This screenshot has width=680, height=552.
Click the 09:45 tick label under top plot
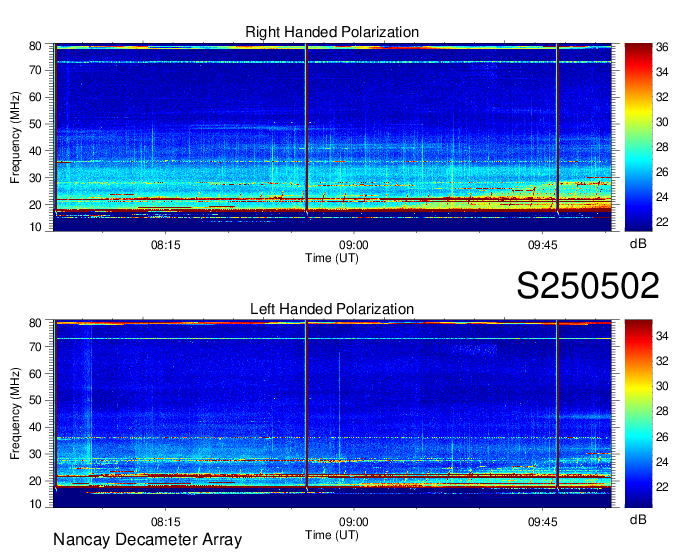pyautogui.click(x=542, y=245)
